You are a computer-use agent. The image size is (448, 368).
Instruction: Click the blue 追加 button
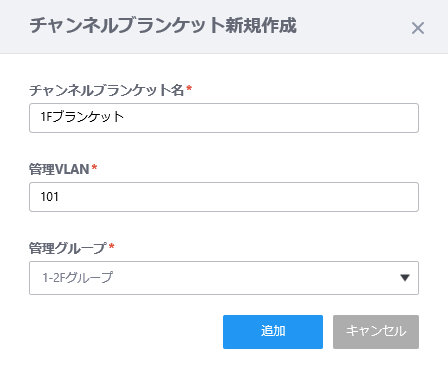[x=273, y=332]
